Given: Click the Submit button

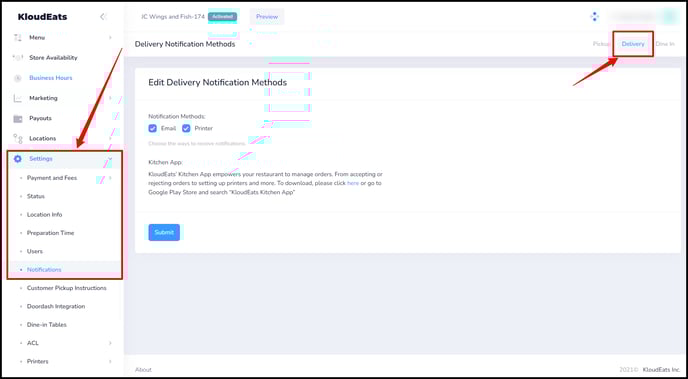Looking at the screenshot, I should (x=164, y=232).
